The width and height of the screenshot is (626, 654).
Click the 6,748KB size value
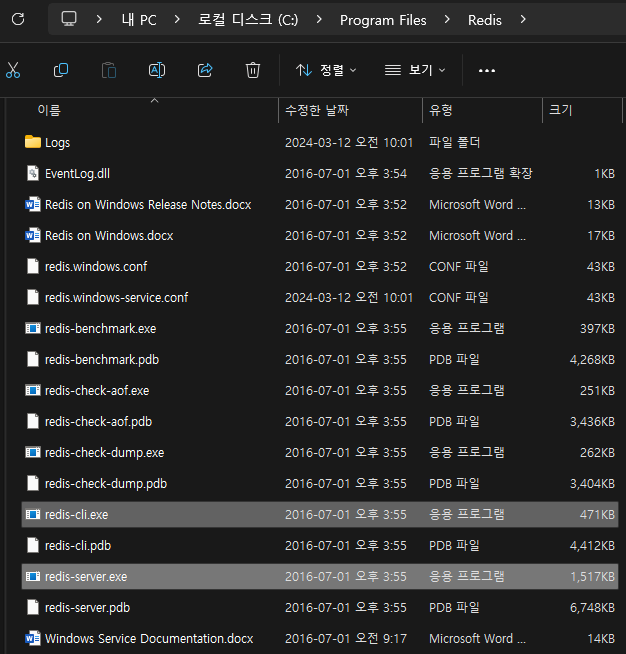pos(592,608)
